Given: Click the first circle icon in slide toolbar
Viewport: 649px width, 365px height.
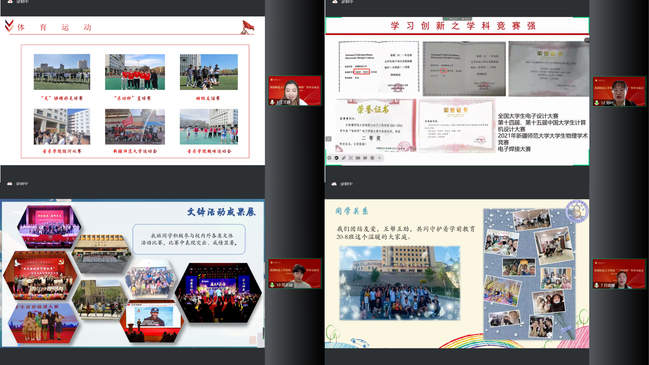Looking at the screenshot, I should click(x=329, y=158).
